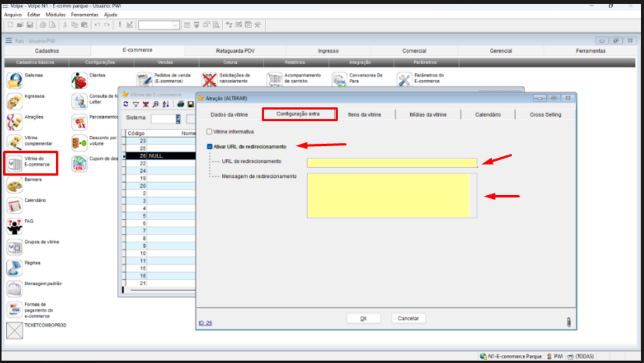Screen dimensions: 644x363
Task: Open the Ferramentas menu in menu bar
Action: 85,14
